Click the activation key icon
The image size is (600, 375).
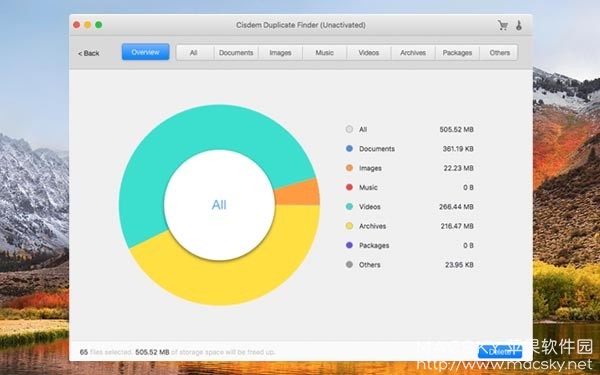[x=519, y=25]
